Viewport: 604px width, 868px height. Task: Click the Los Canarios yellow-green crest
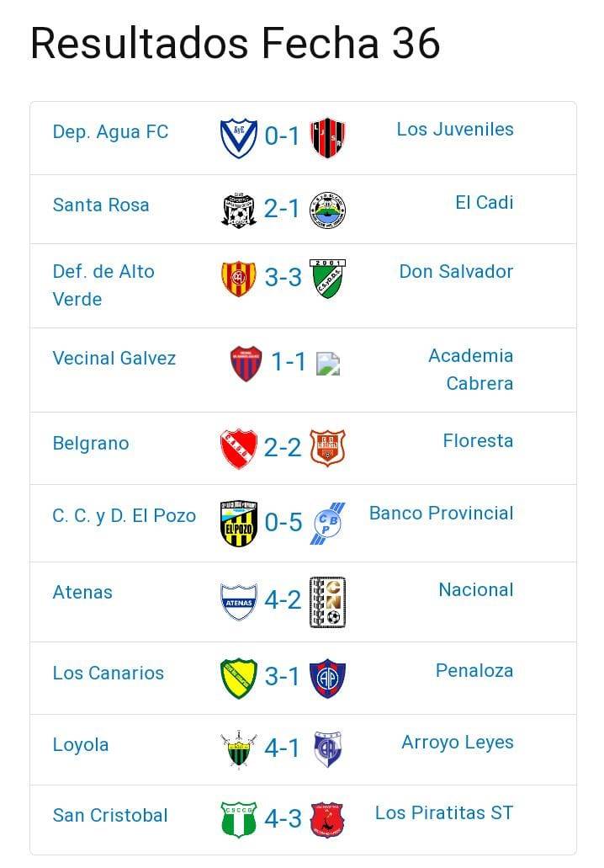238,678
